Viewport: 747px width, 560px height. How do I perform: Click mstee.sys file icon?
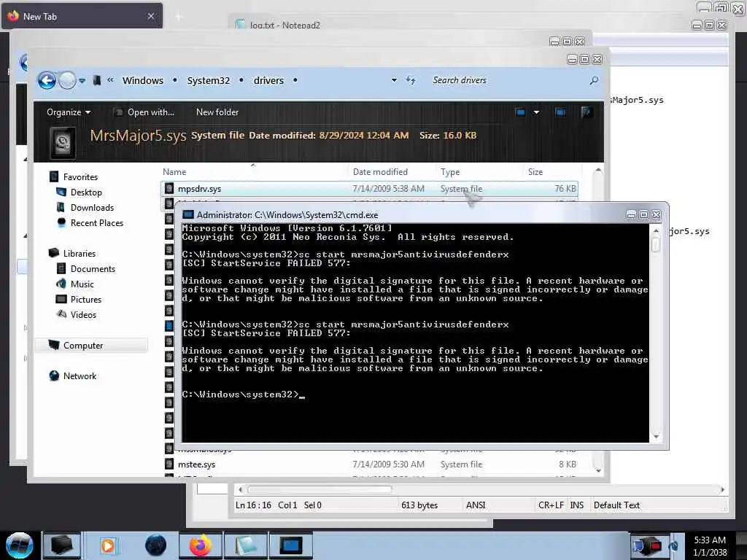[169, 464]
